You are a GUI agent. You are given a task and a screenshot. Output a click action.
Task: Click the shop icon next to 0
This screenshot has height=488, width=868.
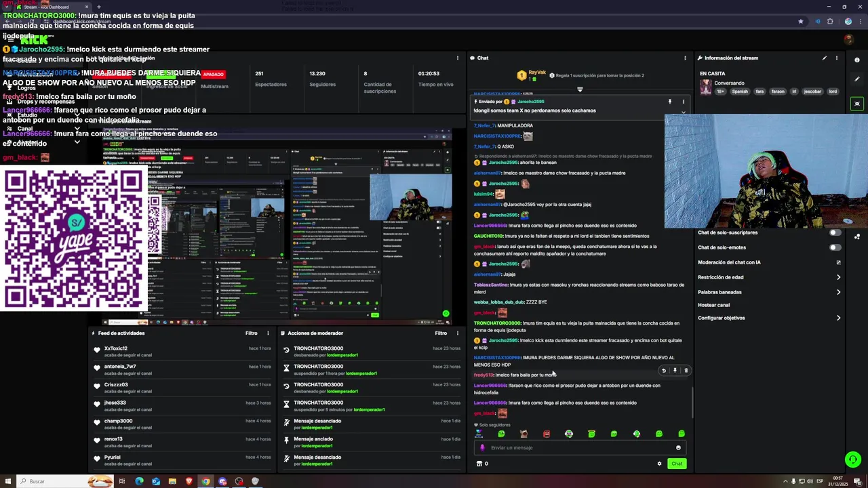tap(479, 464)
